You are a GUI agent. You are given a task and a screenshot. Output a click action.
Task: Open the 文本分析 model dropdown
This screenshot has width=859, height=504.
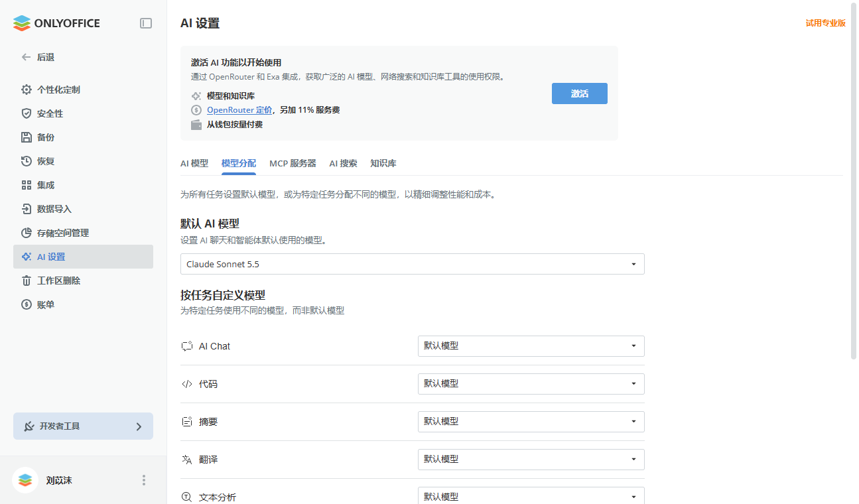(531, 496)
